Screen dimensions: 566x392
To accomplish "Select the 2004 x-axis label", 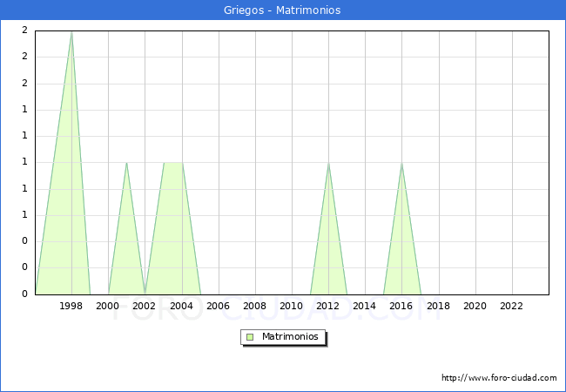I will pos(181,307).
